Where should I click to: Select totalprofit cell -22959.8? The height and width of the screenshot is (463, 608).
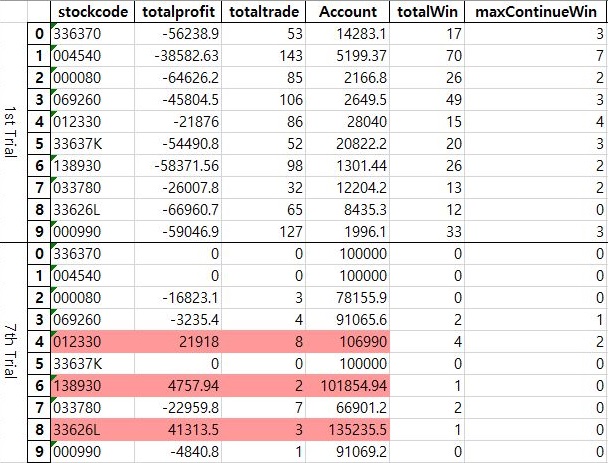pos(178,408)
